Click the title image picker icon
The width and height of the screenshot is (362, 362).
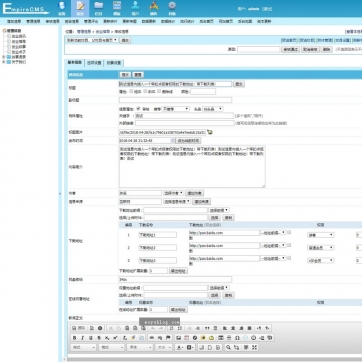point(210,132)
